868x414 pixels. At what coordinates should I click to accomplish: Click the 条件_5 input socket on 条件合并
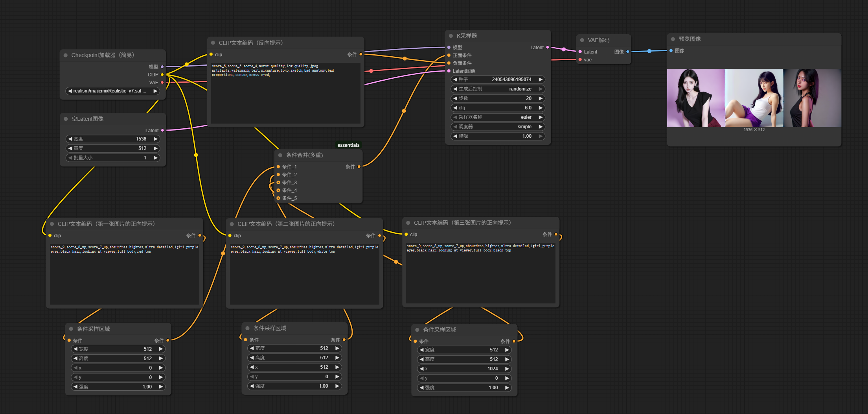(278, 198)
